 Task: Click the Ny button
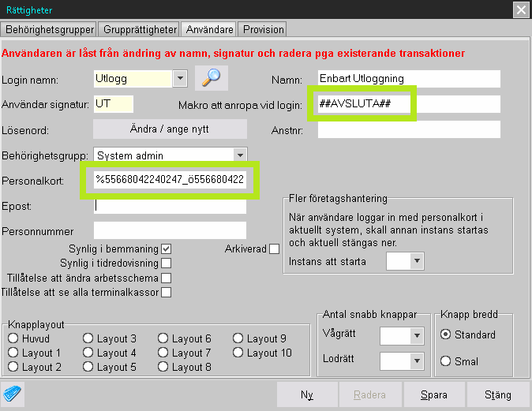pos(307,394)
